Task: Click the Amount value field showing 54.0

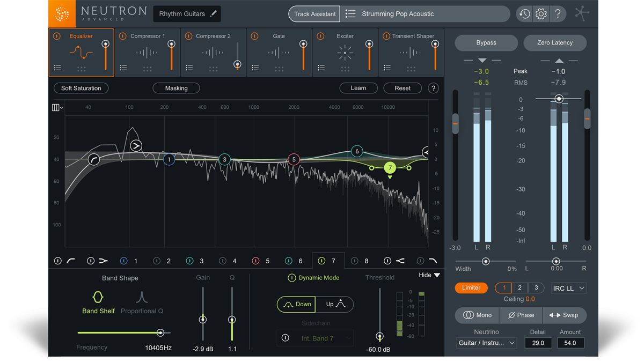Action: [570, 343]
